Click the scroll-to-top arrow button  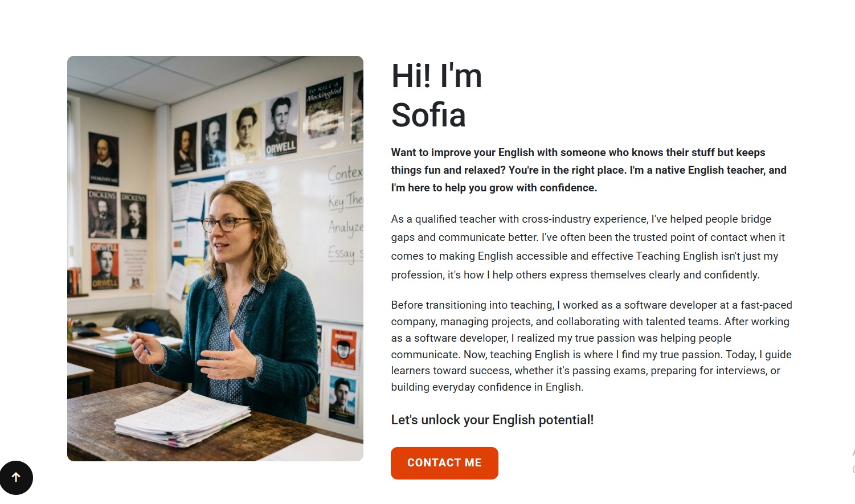pos(17,478)
